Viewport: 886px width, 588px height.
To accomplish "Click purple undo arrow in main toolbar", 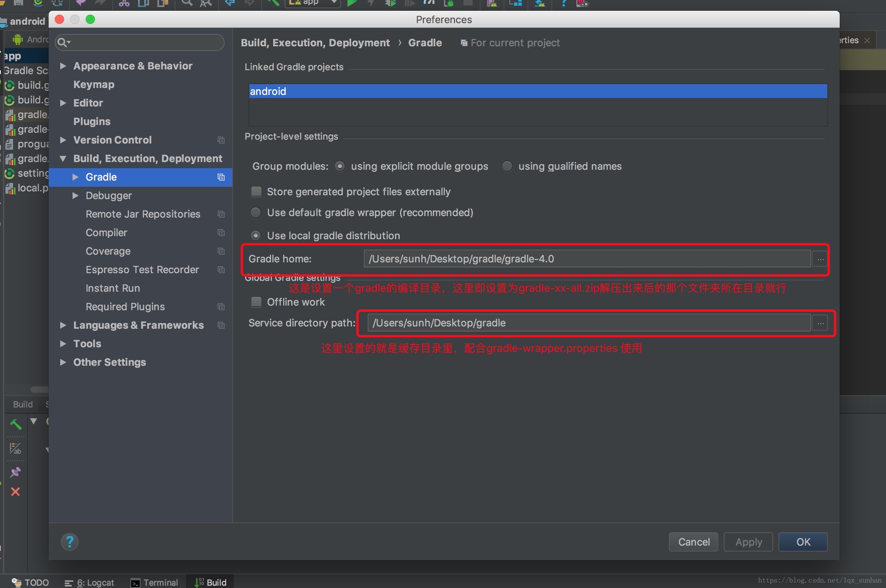I will 81,3.
